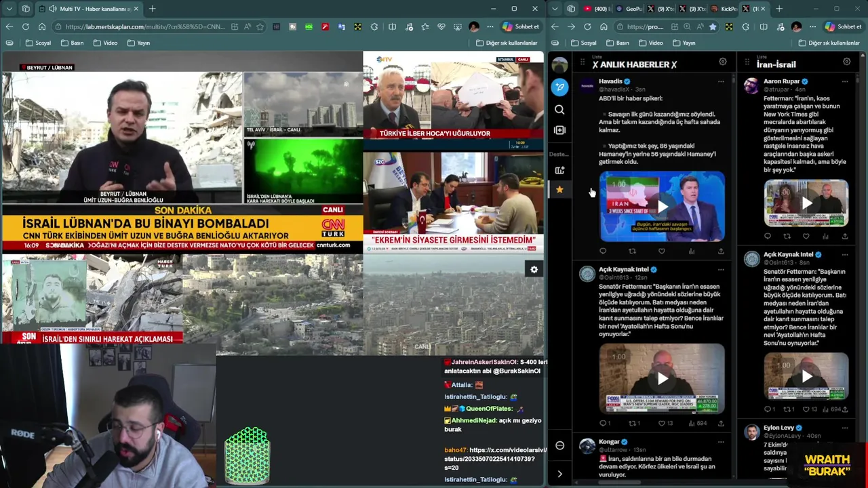Open more options on the Eylon Levy post

tap(845, 428)
